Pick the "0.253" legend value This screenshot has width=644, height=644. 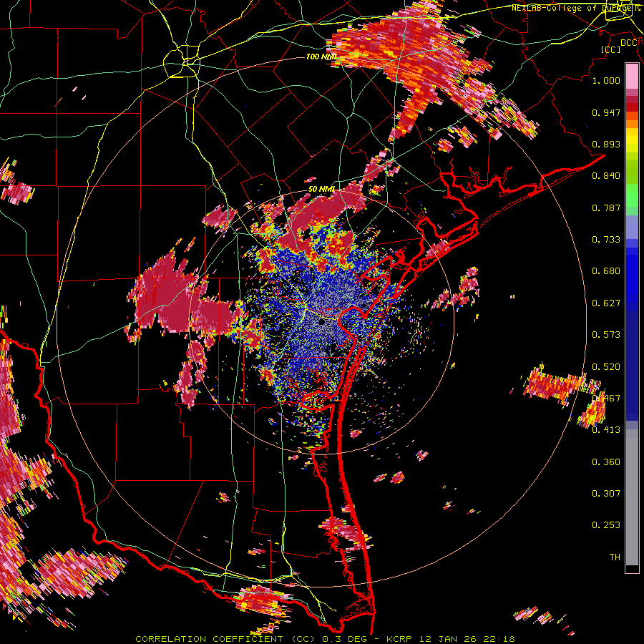pyautogui.click(x=606, y=525)
